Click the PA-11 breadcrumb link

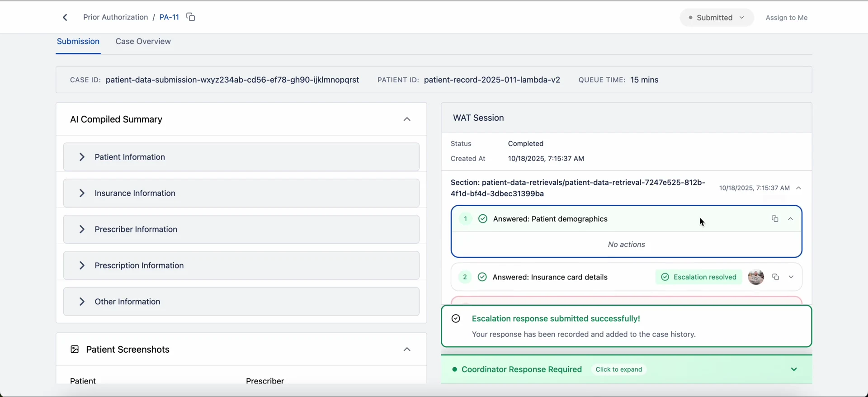click(x=169, y=17)
